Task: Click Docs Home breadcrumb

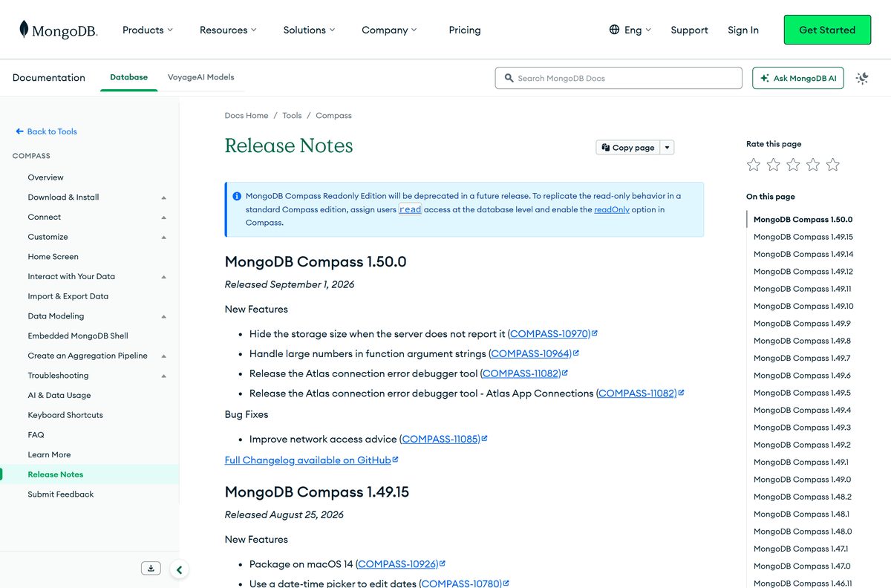Action: pos(247,116)
